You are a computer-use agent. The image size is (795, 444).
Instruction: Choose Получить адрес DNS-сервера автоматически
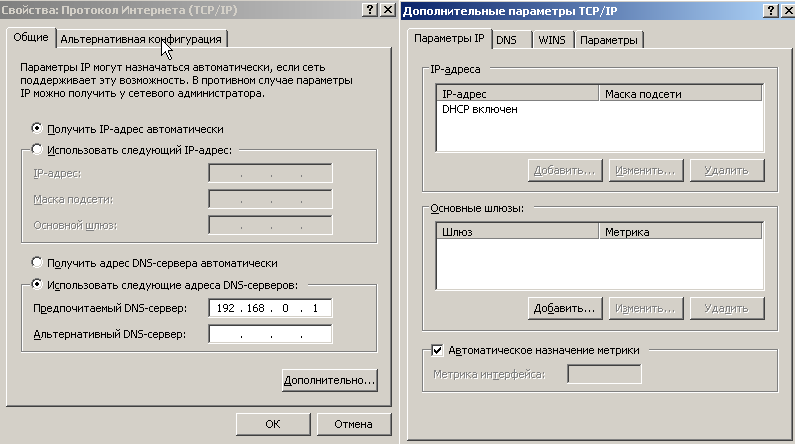37,262
